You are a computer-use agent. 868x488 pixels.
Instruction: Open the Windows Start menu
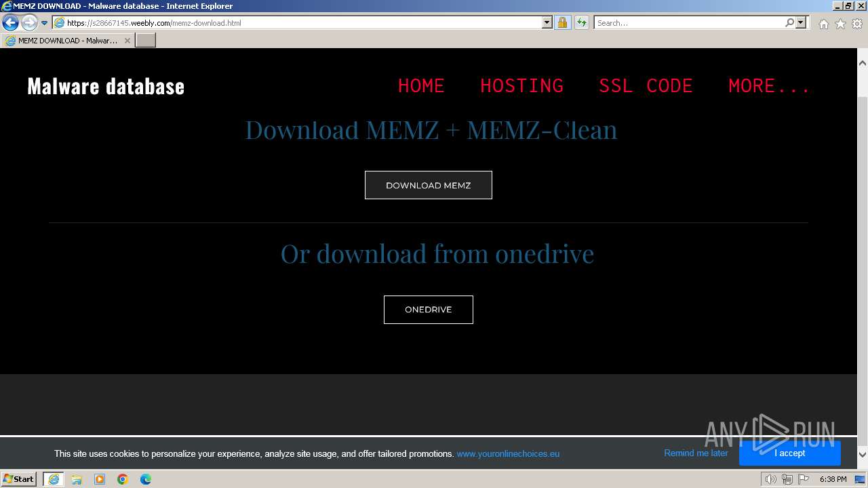[x=19, y=479]
